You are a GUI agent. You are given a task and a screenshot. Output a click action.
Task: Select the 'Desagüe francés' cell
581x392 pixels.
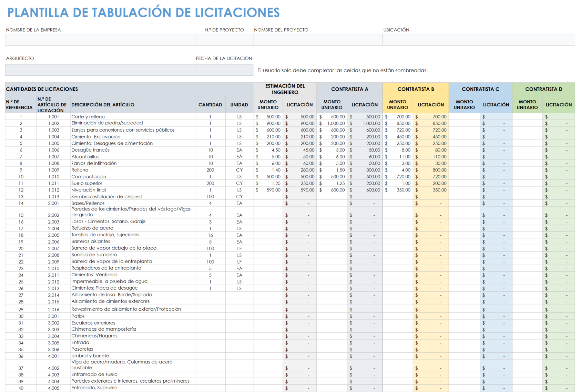[133, 150]
